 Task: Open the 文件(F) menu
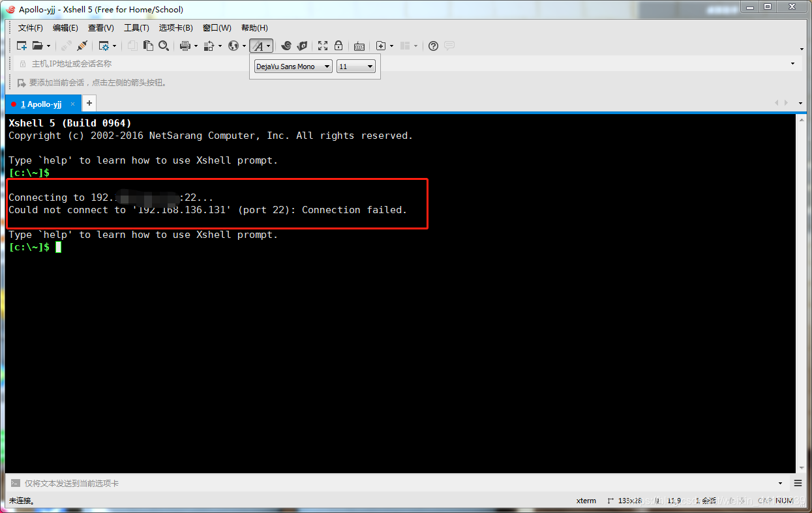(x=30, y=28)
